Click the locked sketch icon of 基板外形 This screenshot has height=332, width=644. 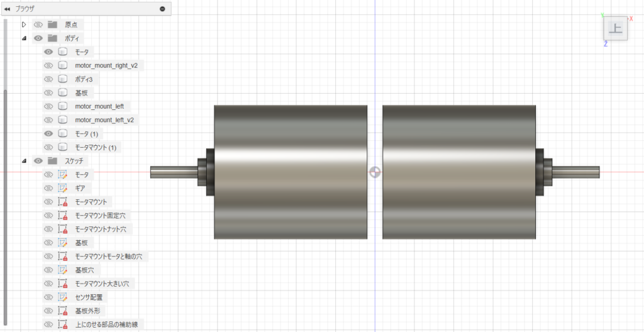point(62,311)
